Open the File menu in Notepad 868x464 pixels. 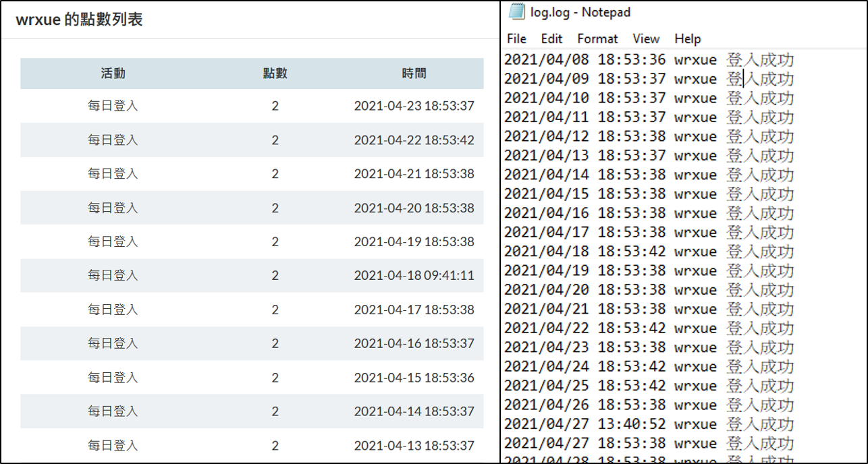(x=516, y=38)
